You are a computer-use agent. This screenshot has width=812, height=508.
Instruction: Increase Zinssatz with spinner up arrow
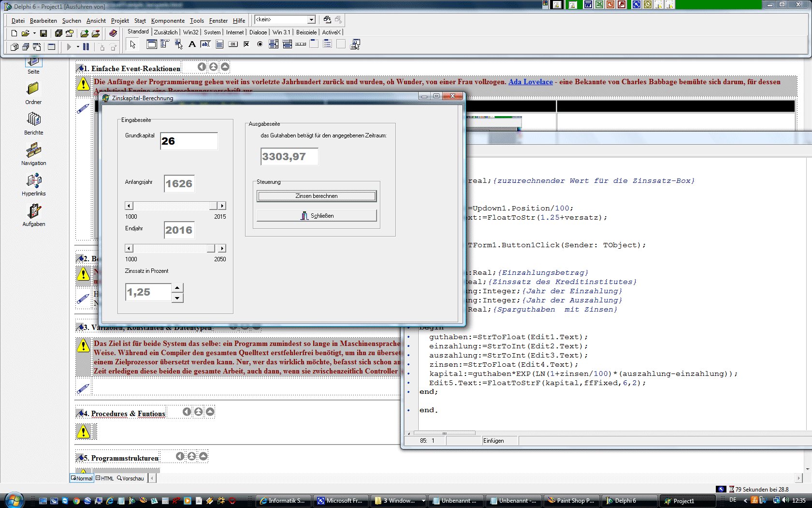177,287
